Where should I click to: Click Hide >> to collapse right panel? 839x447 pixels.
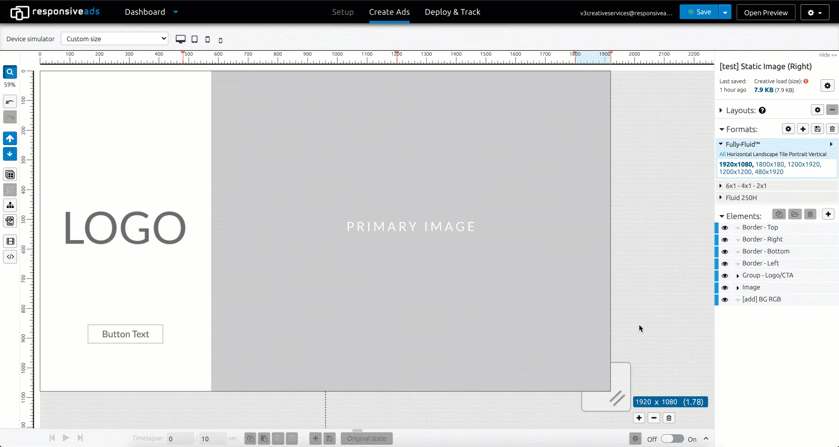coord(828,55)
